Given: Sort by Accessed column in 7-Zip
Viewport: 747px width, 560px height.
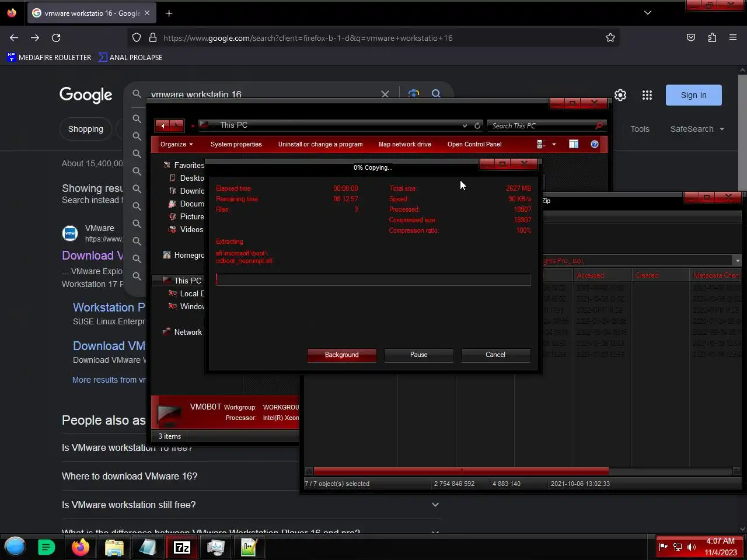Looking at the screenshot, I should (602, 275).
